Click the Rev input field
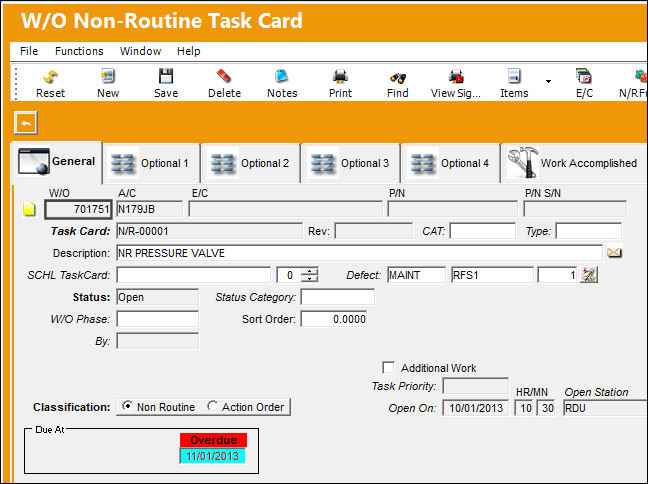Image resolution: width=648 pixels, height=484 pixels. (x=374, y=231)
